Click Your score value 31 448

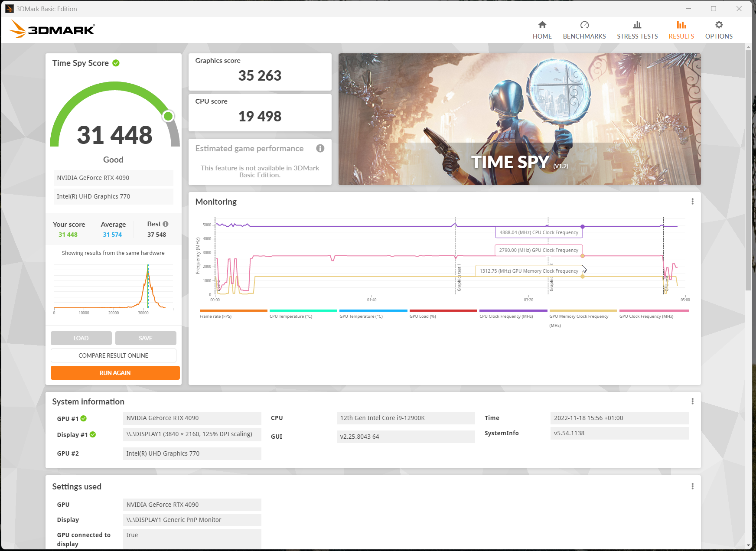(x=68, y=235)
